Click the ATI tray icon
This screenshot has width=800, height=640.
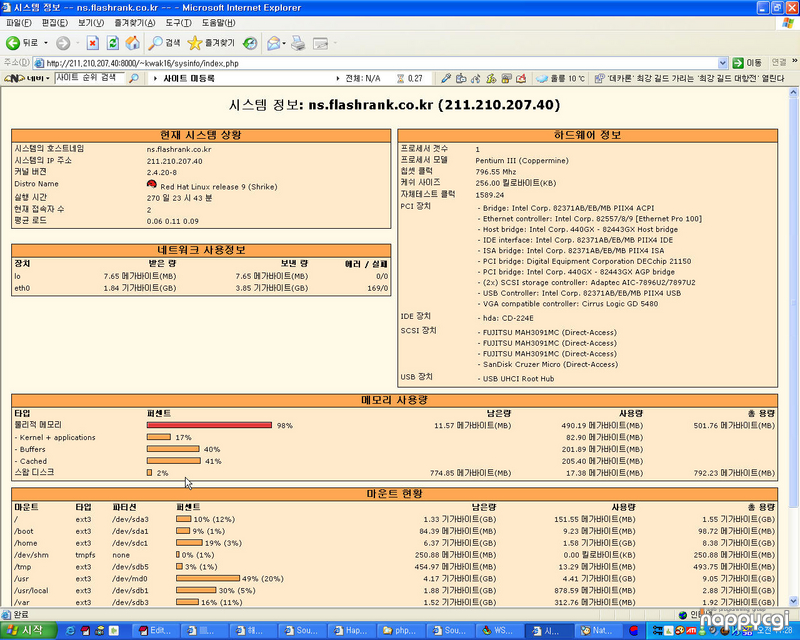pos(691,631)
